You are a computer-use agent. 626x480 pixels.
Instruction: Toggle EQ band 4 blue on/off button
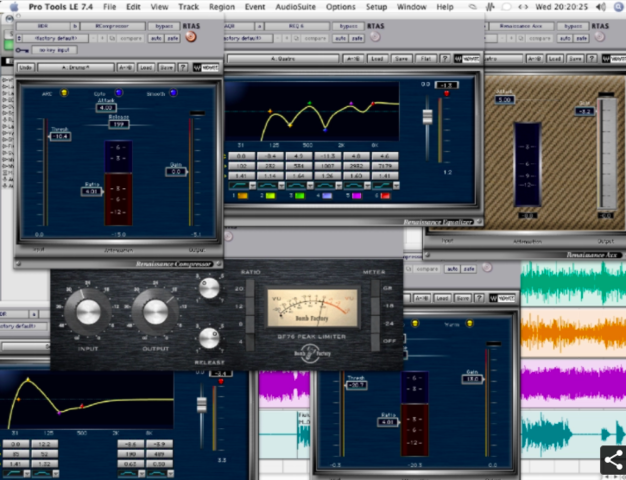(327, 196)
